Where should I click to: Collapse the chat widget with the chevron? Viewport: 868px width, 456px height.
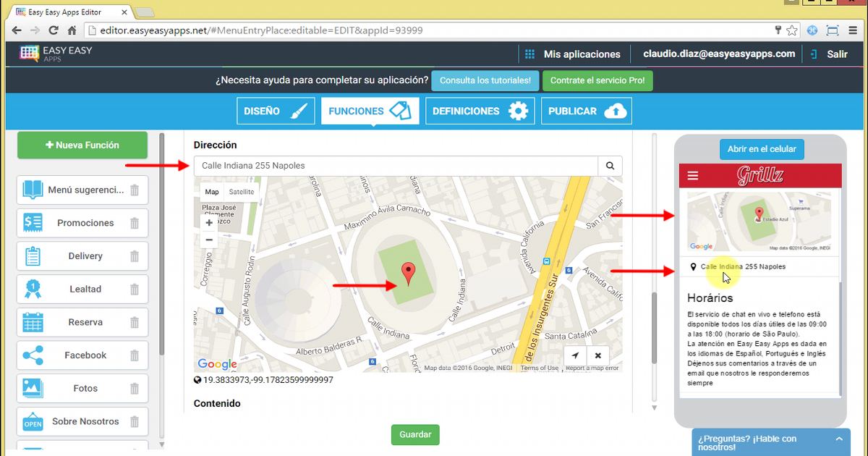point(839,439)
